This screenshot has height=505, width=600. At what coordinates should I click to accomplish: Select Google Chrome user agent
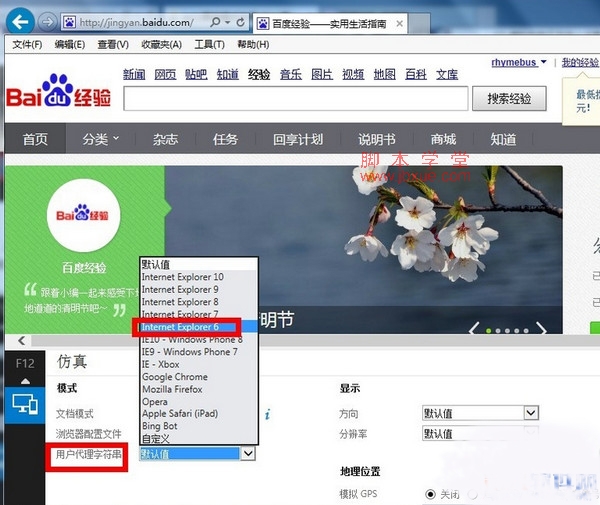198,377
